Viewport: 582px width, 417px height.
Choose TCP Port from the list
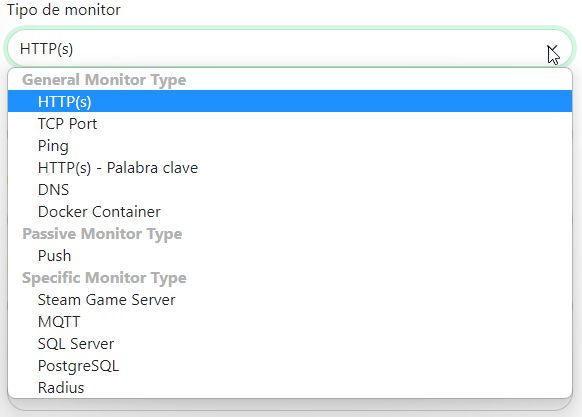(x=290, y=124)
